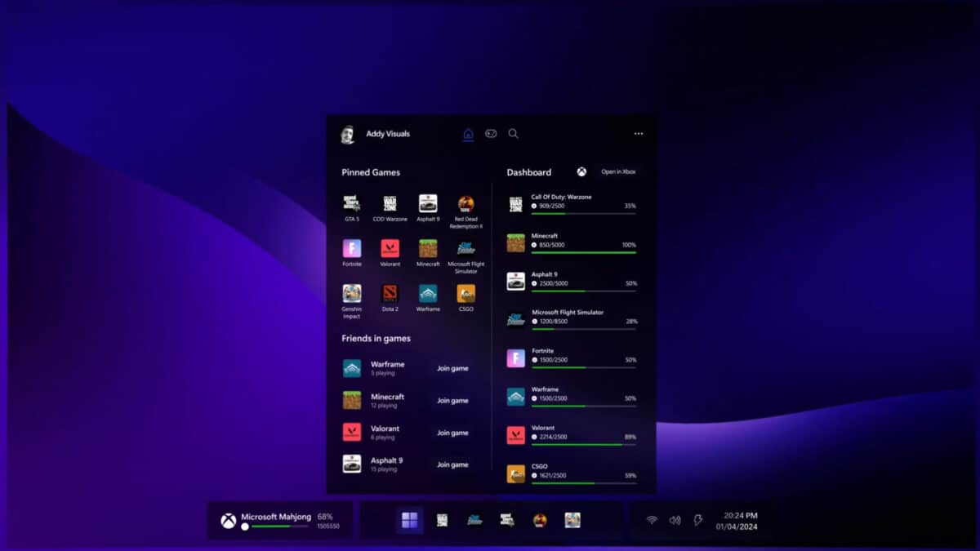Join the Valorant game with friends
The height and width of the screenshot is (551, 980).
(x=453, y=433)
